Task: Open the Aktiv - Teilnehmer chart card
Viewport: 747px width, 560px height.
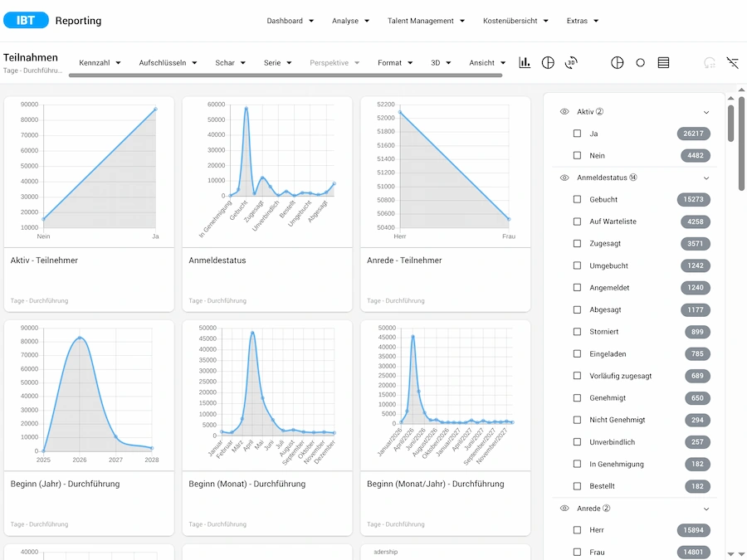Action: click(89, 204)
